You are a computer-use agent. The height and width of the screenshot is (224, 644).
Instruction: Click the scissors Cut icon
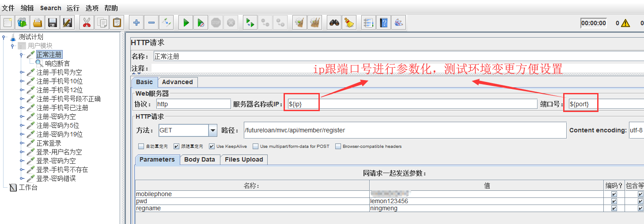pos(87,23)
